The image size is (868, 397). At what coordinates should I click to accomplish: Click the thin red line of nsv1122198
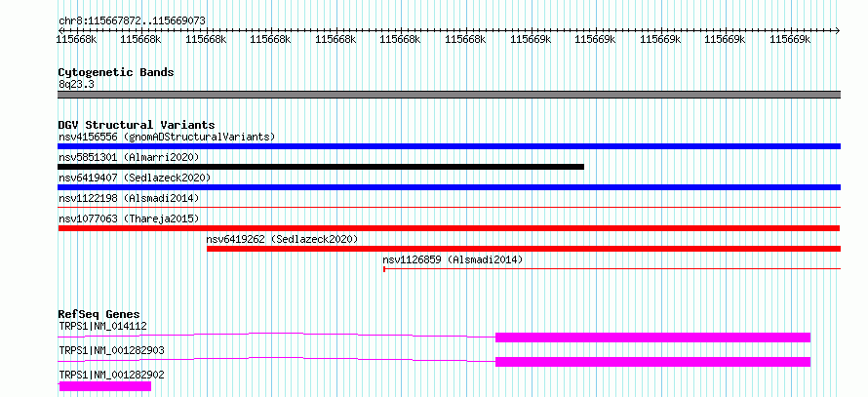(449, 207)
